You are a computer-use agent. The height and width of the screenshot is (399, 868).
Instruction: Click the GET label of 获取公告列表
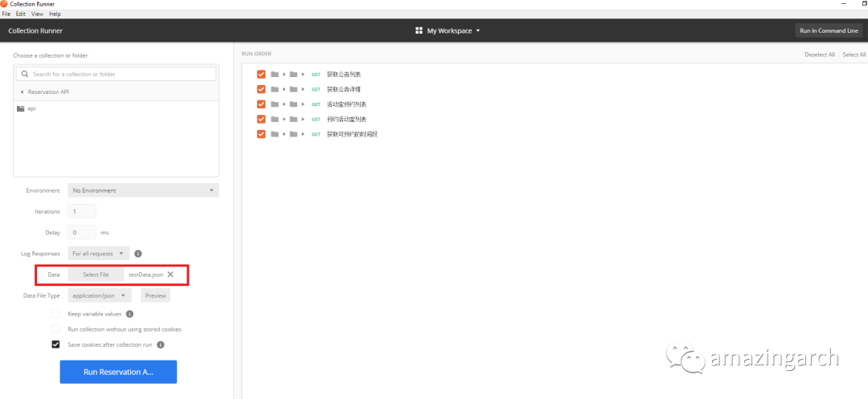(316, 74)
